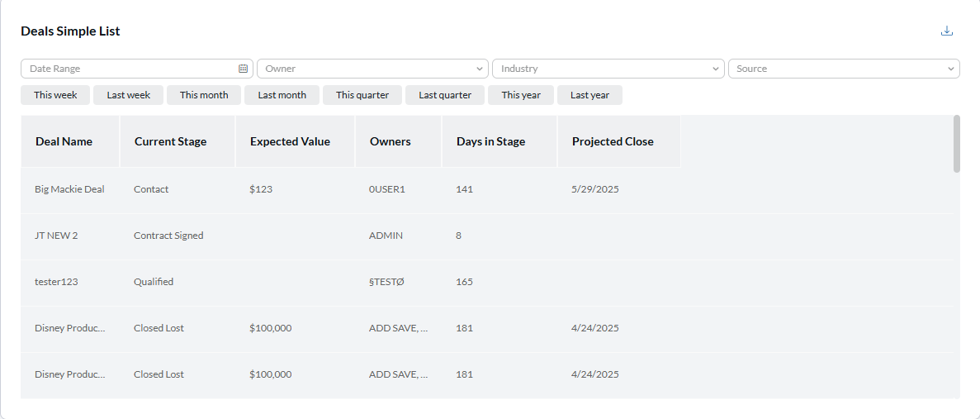Apply the Last quarter filter

point(445,95)
